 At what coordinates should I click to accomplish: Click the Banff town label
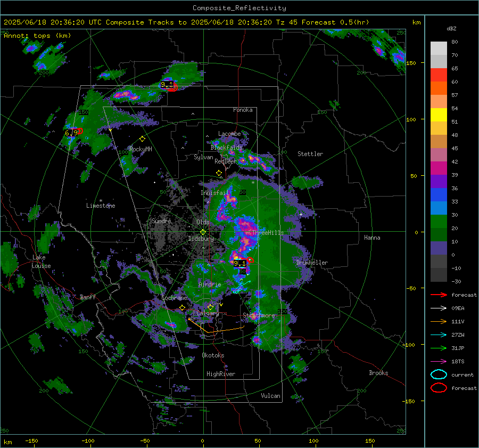[88, 297]
